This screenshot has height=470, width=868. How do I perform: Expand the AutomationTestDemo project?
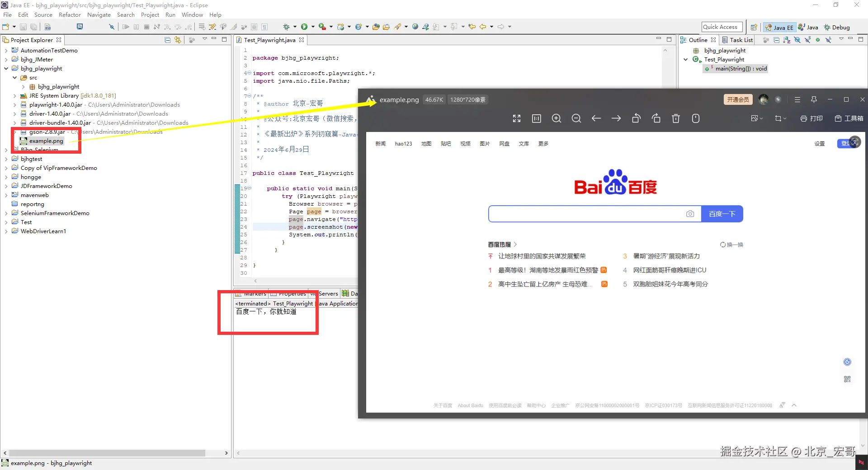[6, 51]
